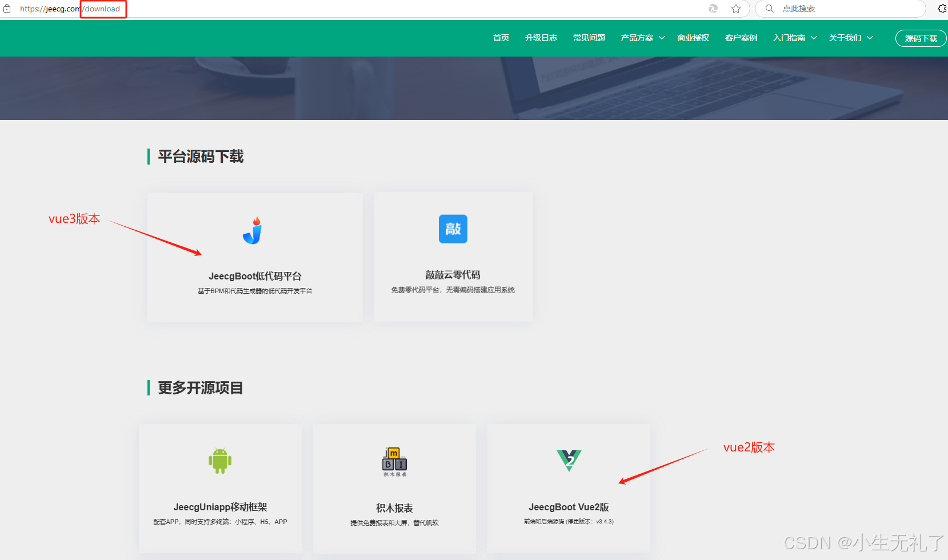Open the 商业授权 nav item
The height and width of the screenshot is (560, 948).
(x=693, y=38)
